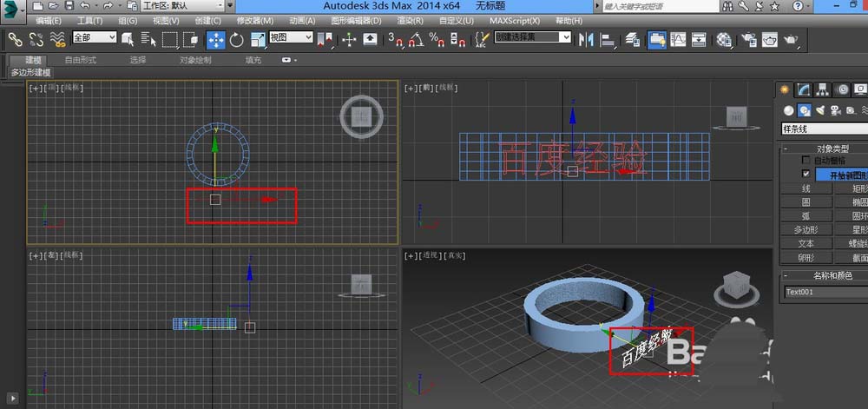Image resolution: width=868 pixels, height=409 pixels.
Task: Click the Use Pivot Point Center icon
Action: click(325, 39)
